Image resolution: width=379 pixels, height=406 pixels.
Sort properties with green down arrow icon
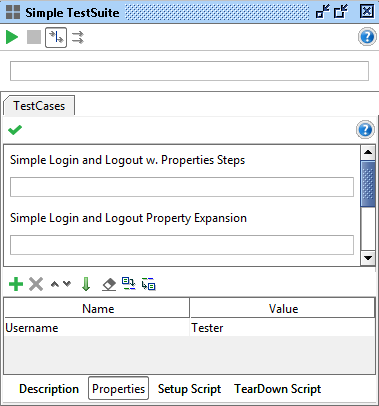[x=86, y=284]
